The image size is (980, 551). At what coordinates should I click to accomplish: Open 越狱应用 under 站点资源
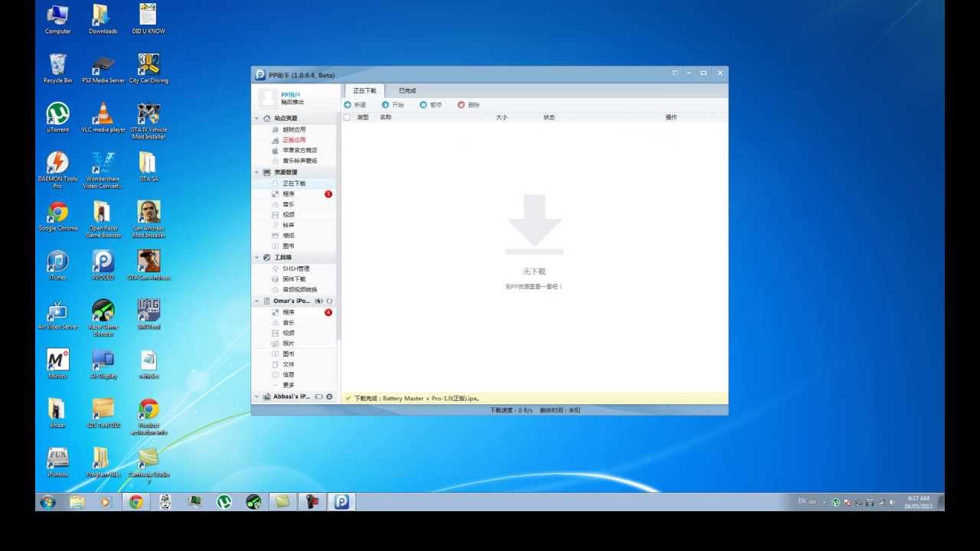click(x=294, y=129)
